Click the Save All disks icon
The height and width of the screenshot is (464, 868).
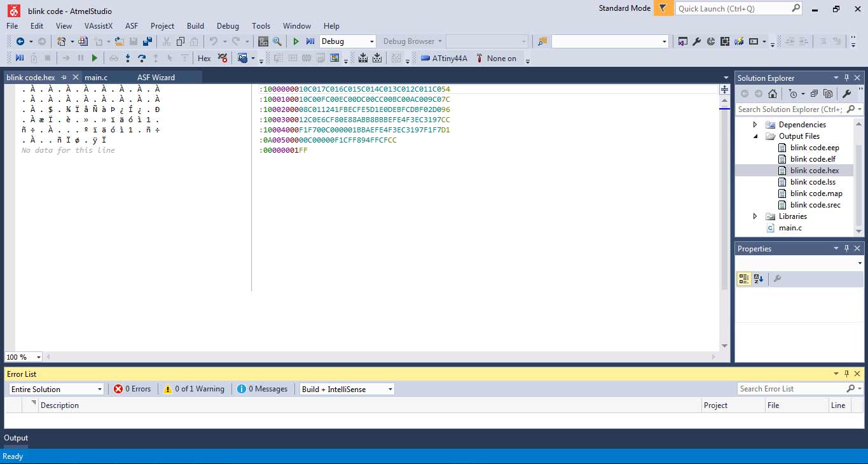(148, 41)
